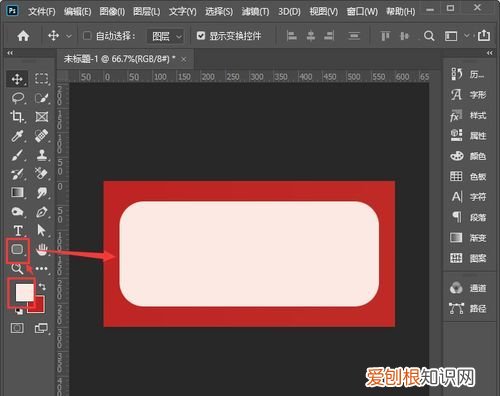Select the Frame tool
The image size is (500, 396).
[42, 117]
